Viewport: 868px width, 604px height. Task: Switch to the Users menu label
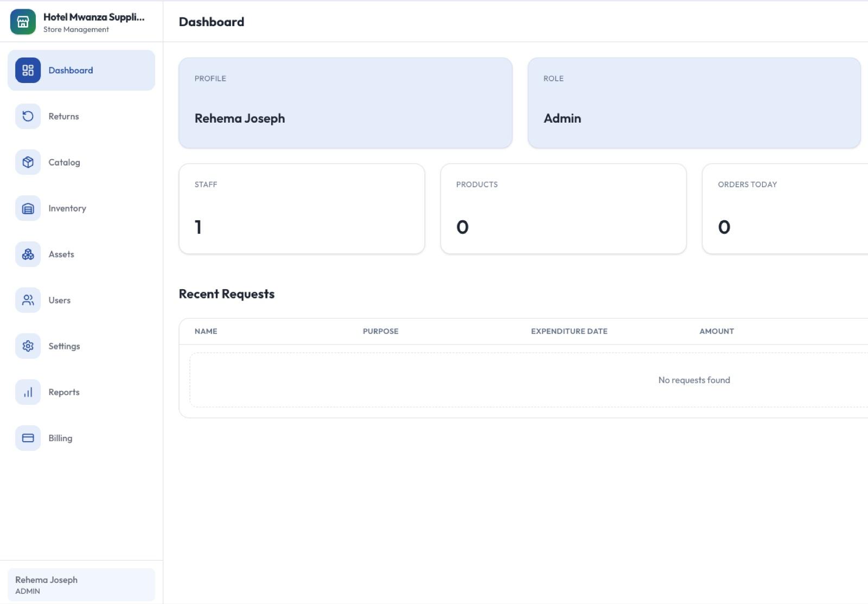point(59,300)
